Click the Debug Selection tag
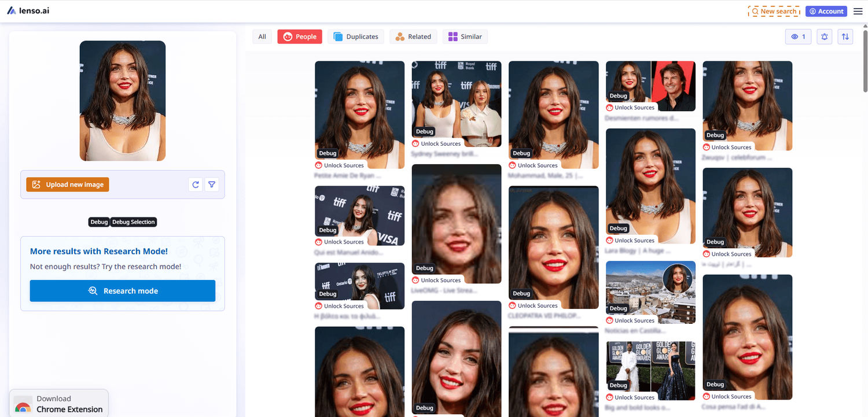The image size is (868, 417). pyautogui.click(x=134, y=222)
